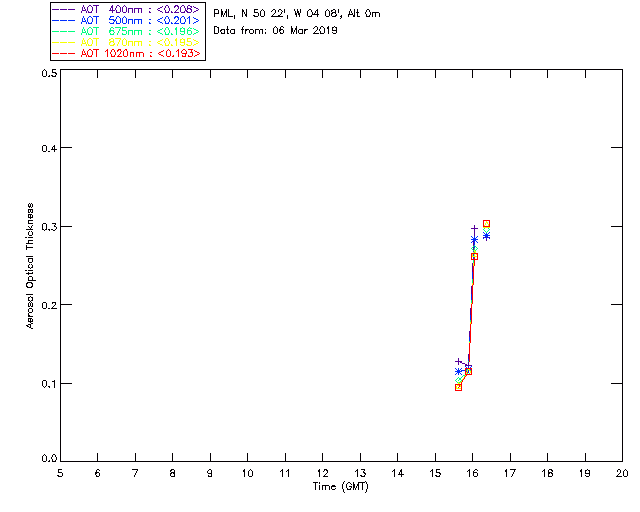
Task: Click the lowest red square marker near 0.095
Action: pyautogui.click(x=458, y=387)
